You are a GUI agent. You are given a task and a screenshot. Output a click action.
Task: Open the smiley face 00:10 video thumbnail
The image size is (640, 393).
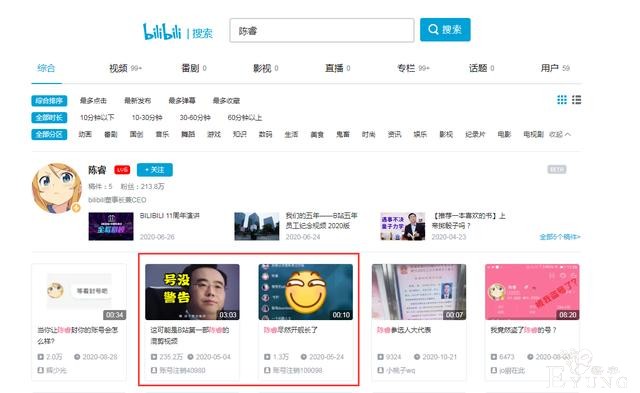306,292
